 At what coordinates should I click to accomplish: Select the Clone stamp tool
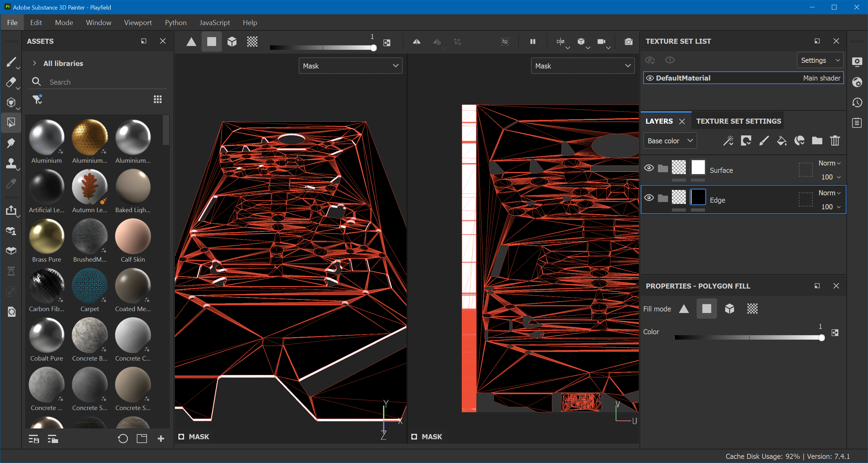pos(11,163)
